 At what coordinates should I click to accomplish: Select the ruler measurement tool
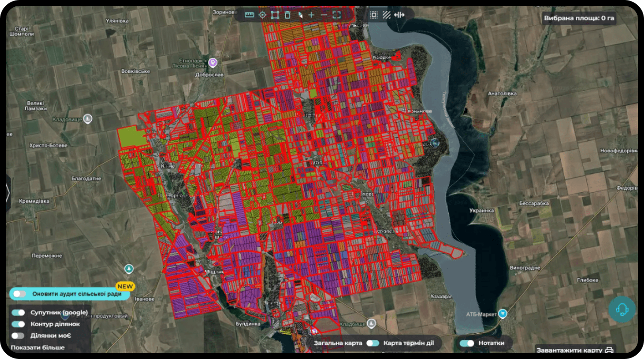tap(250, 15)
